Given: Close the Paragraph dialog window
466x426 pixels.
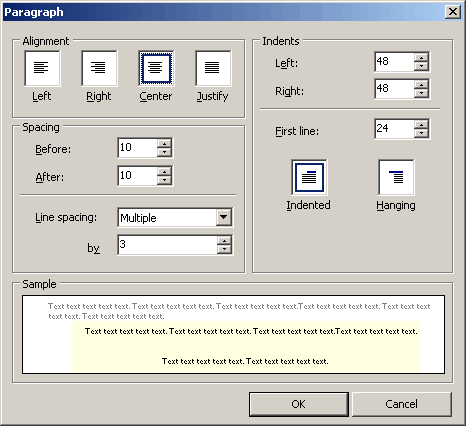Looking at the screenshot, I should 453,12.
